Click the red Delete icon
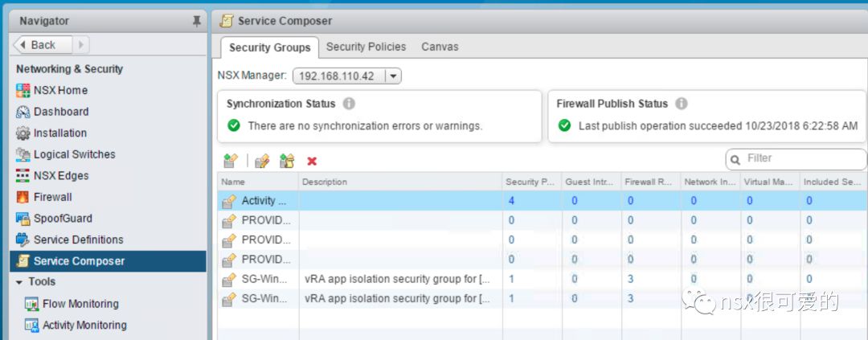 point(312,161)
